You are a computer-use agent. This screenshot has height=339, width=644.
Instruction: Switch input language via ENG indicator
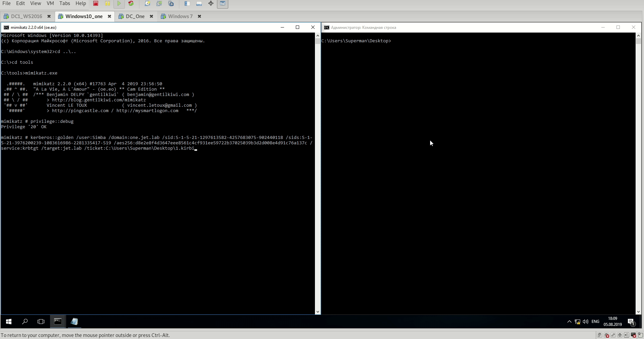coord(595,322)
